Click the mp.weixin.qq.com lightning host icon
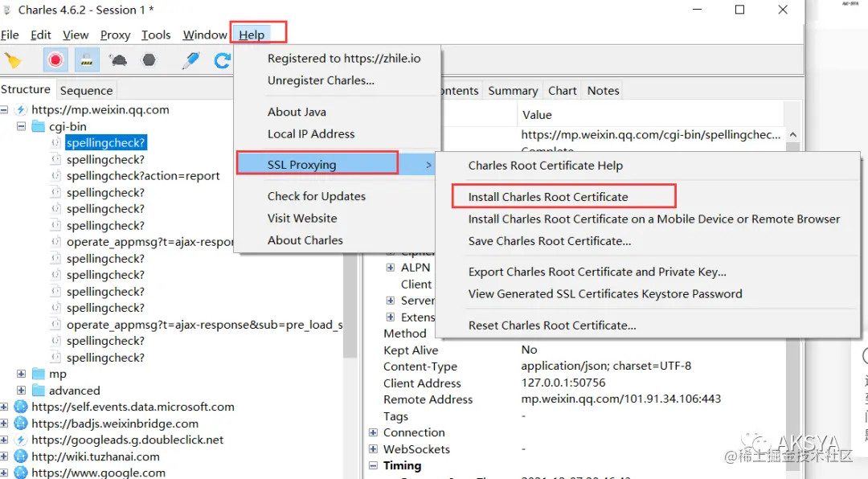Image resolution: width=868 pixels, height=479 pixels. coord(21,109)
